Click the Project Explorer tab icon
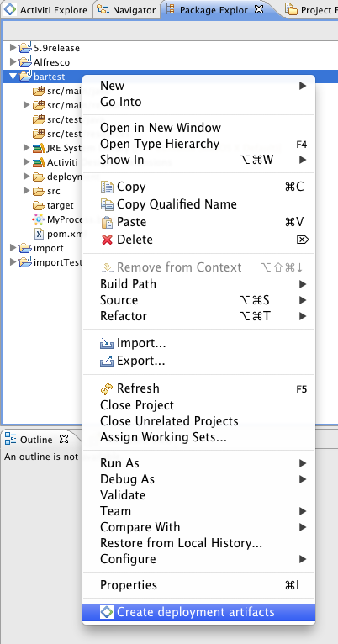 (291, 9)
